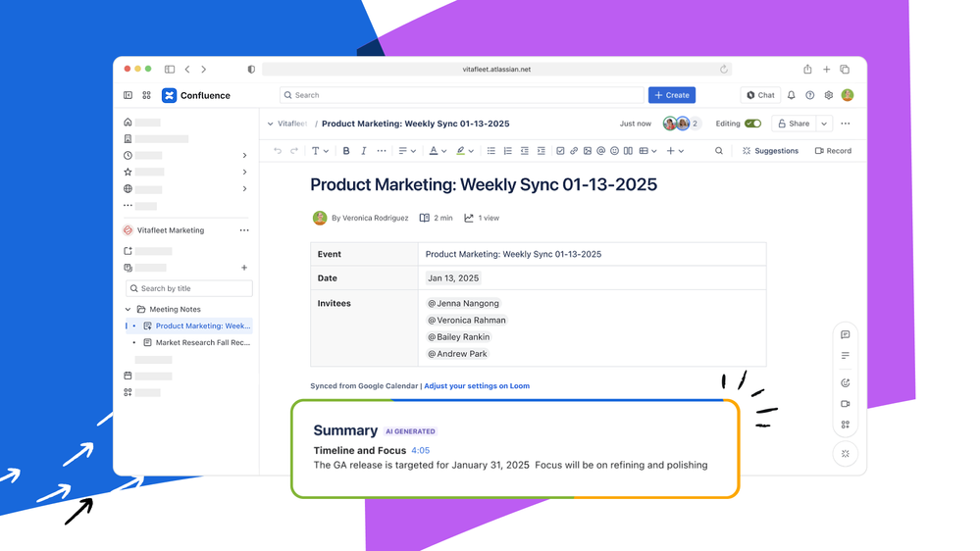Open more formatting ellipsis in editor toolbar
This screenshot has height=551, width=980.
point(382,151)
